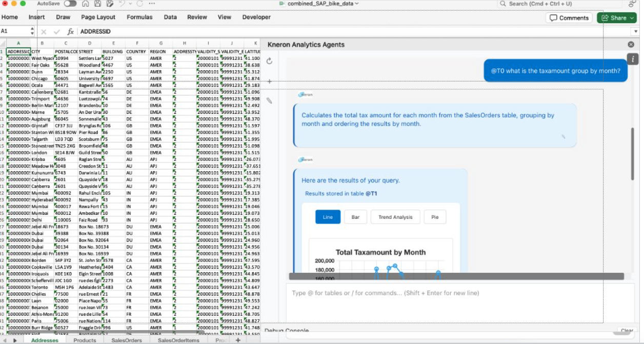Select column header A

(18, 44)
